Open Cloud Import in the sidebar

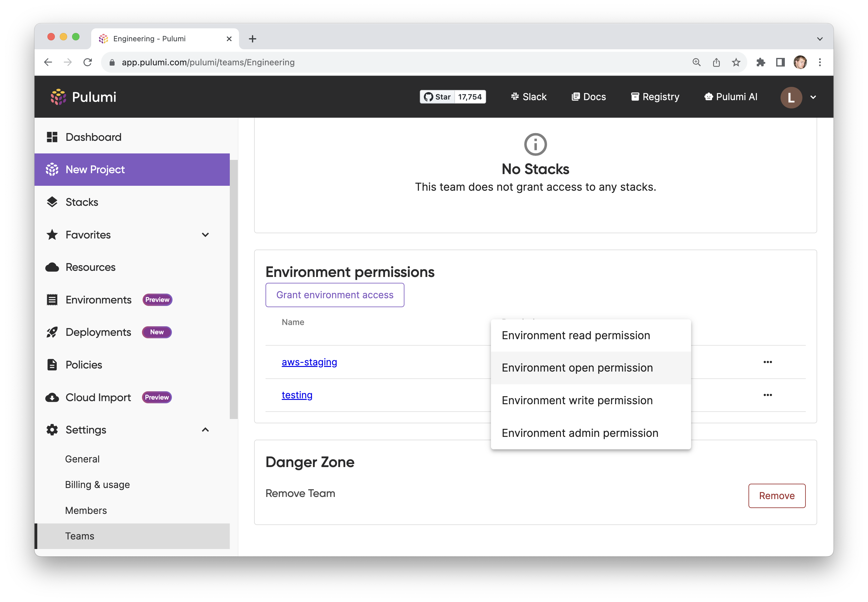pyautogui.click(x=132, y=397)
